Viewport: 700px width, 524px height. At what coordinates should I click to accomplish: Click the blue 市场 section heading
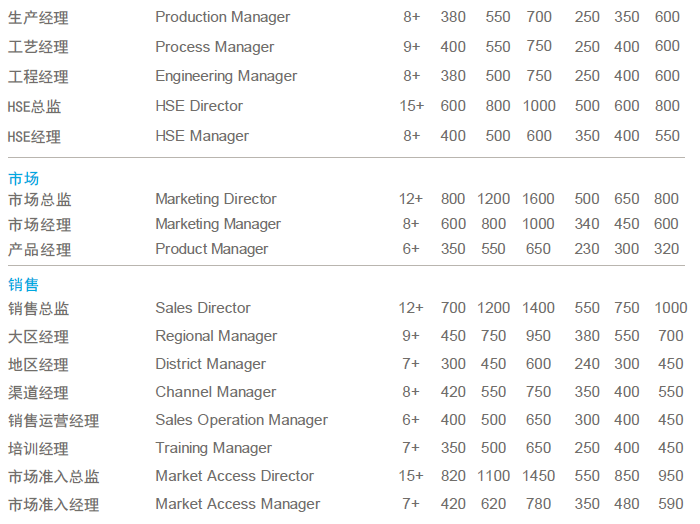click(24, 178)
